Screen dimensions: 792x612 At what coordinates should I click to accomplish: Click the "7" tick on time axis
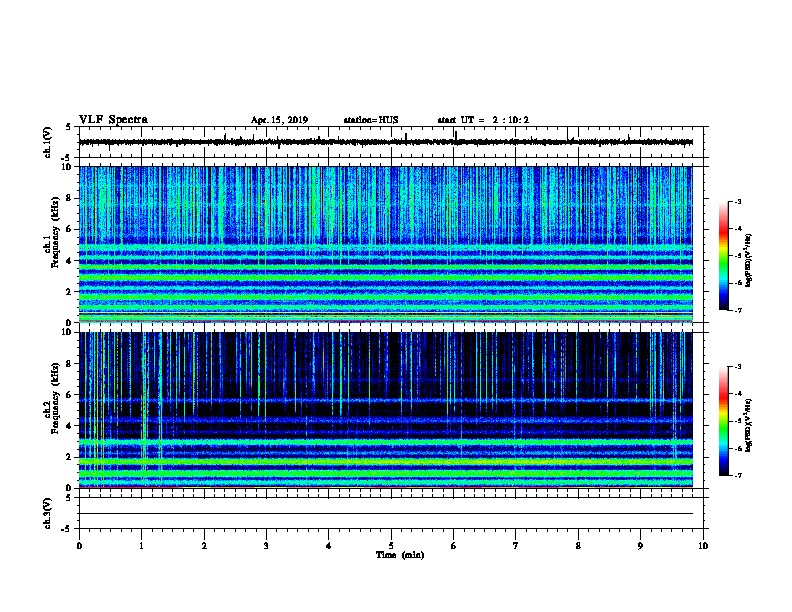click(x=516, y=546)
